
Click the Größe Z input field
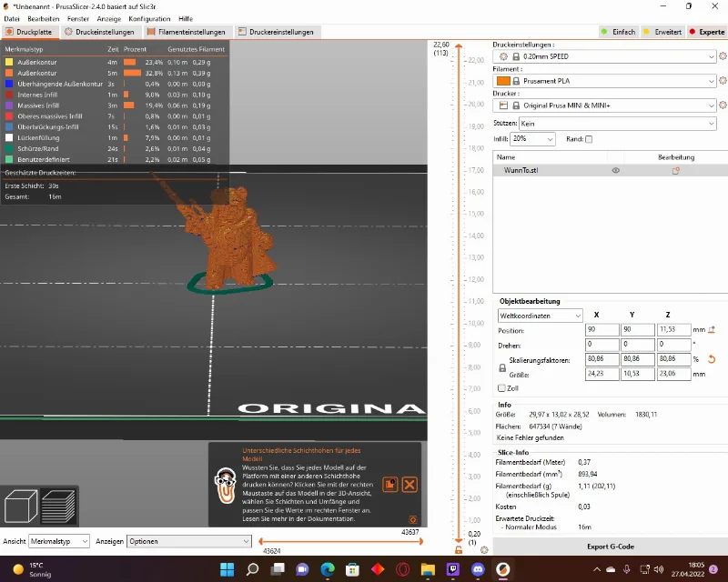673,374
